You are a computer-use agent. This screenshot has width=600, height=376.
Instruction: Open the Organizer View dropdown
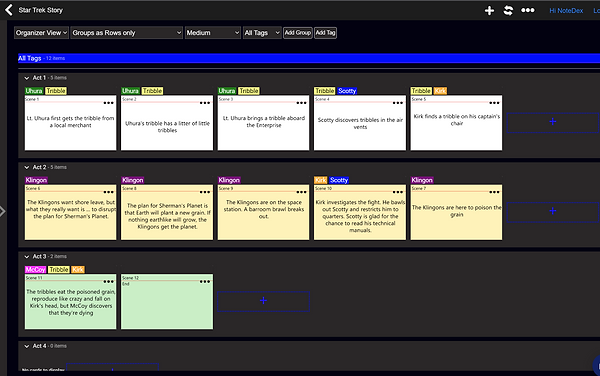point(41,33)
